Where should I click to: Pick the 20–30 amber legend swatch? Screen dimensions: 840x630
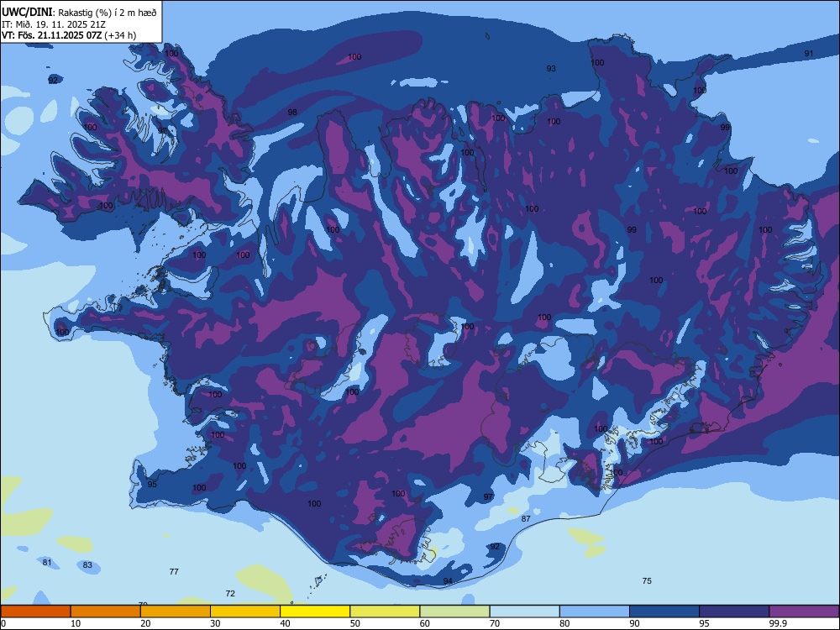click(x=176, y=612)
